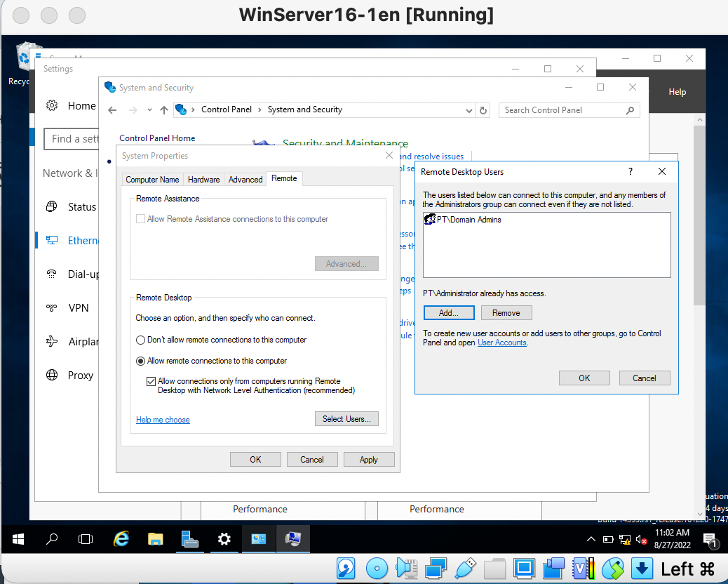Viewport: 728px width, 584px height.
Task: Refresh the Control Panel address bar
Action: pos(483,110)
